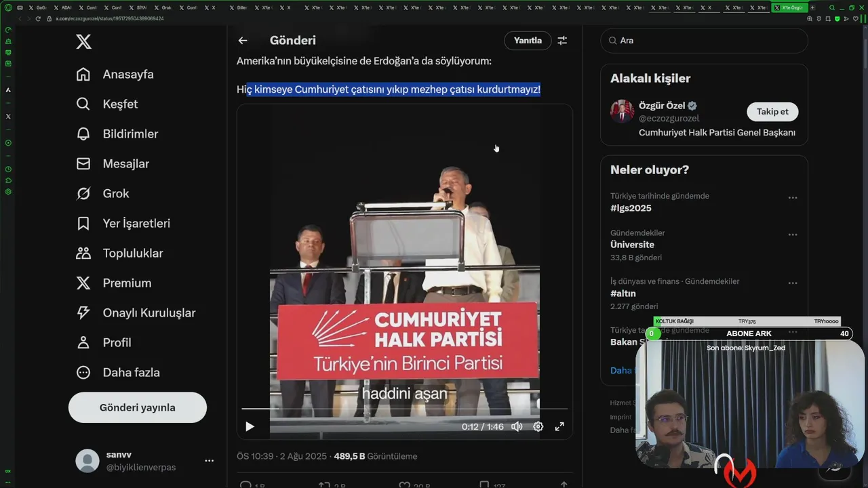868x488 pixels.
Task: Open Topluluklar communities
Action: click(x=119, y=253)
